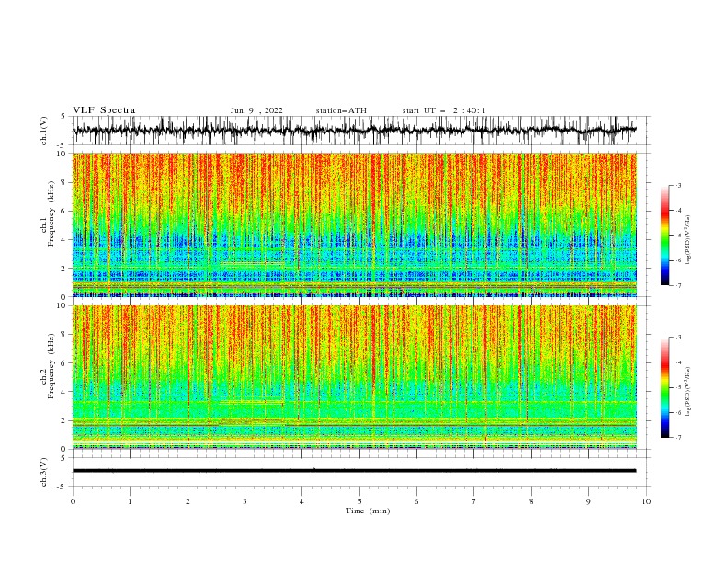Click the ch.2 spectrogram plot
The image size is (728, 563).
coord(355,377)
